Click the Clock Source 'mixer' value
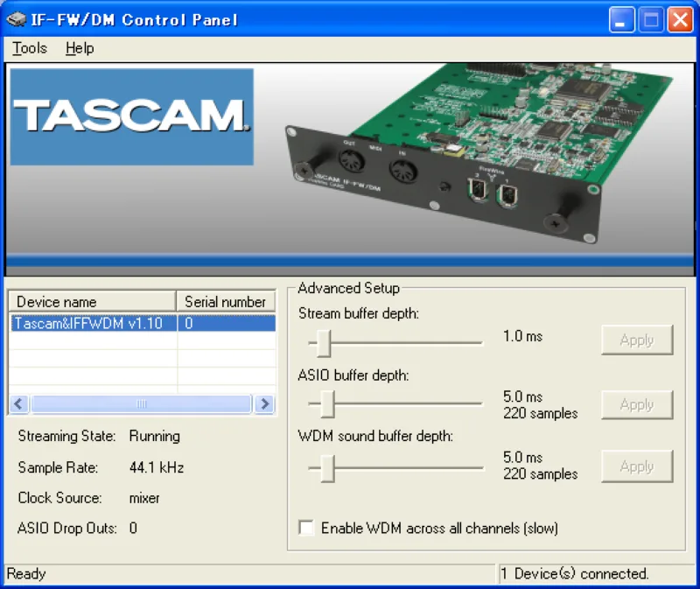 pos(144,498)
